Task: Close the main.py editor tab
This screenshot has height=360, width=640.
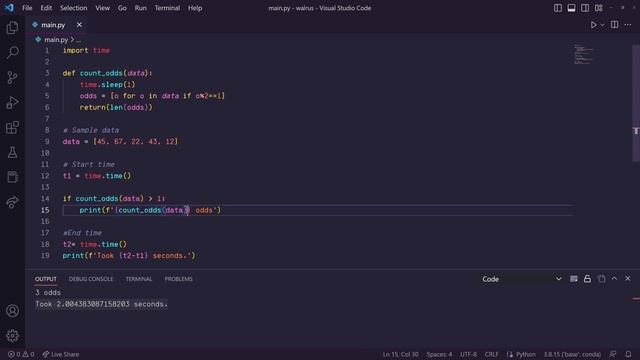Action: pos(79,25)
